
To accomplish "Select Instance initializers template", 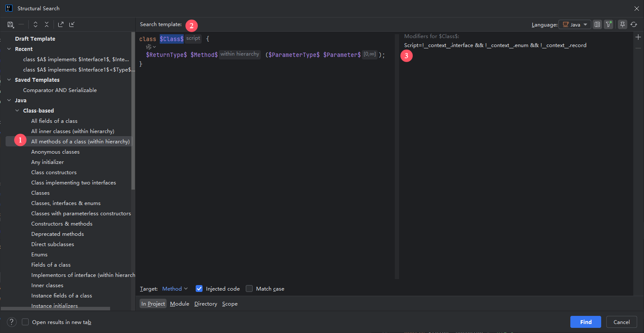I will [x=54, y=306].
